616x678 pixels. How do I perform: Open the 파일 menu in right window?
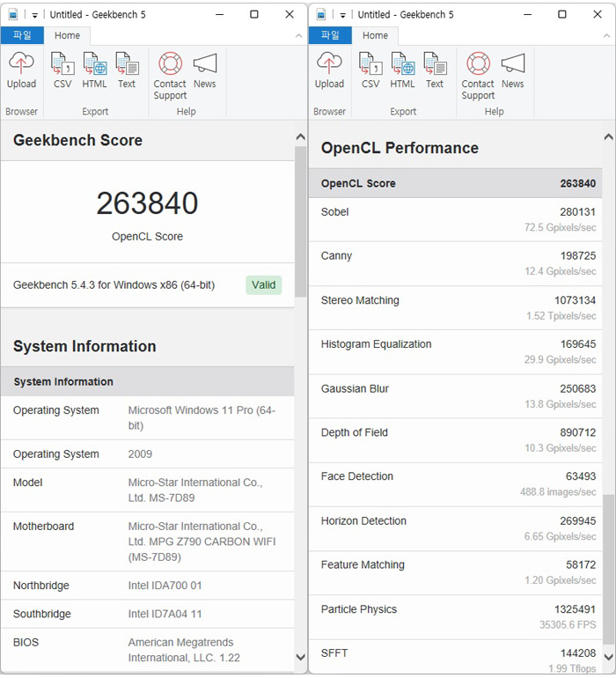click(330, 35)
